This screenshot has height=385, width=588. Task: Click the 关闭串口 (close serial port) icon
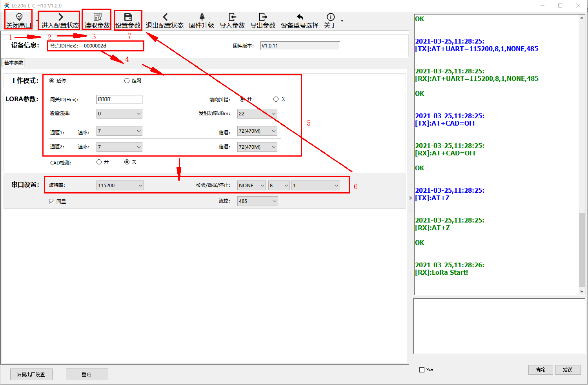click(x=19, y=17)
